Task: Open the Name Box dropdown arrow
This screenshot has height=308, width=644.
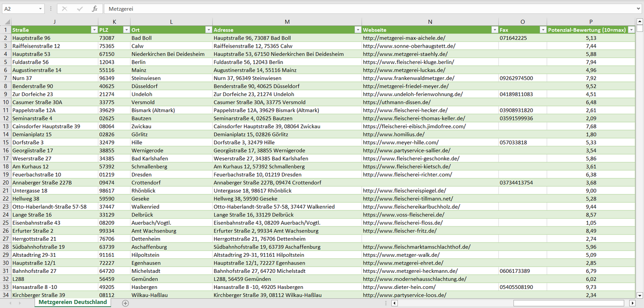Action: [x=40, y=9]
